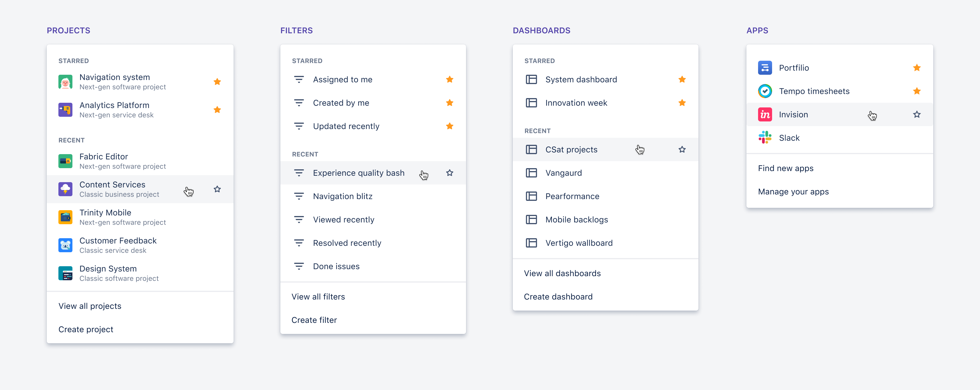Star the CSat projects dashboard
This screenshot has width=980, height=390.
click(x=682, y=149)
